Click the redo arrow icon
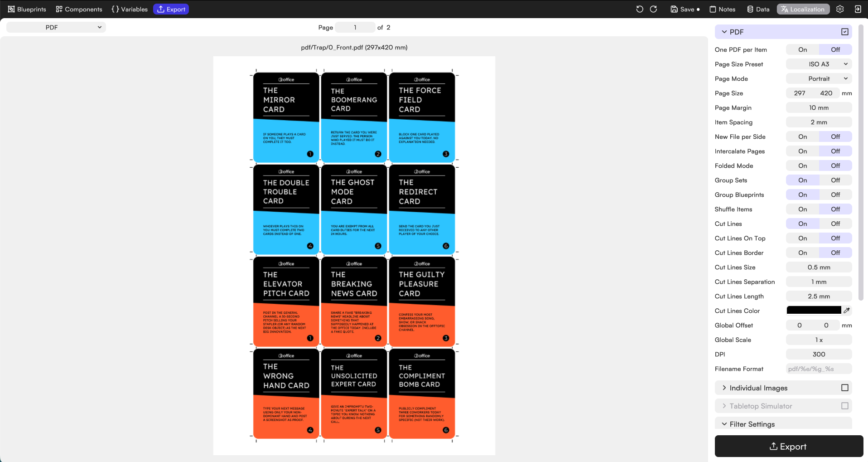The image size is (868, 462). (653, 9)
